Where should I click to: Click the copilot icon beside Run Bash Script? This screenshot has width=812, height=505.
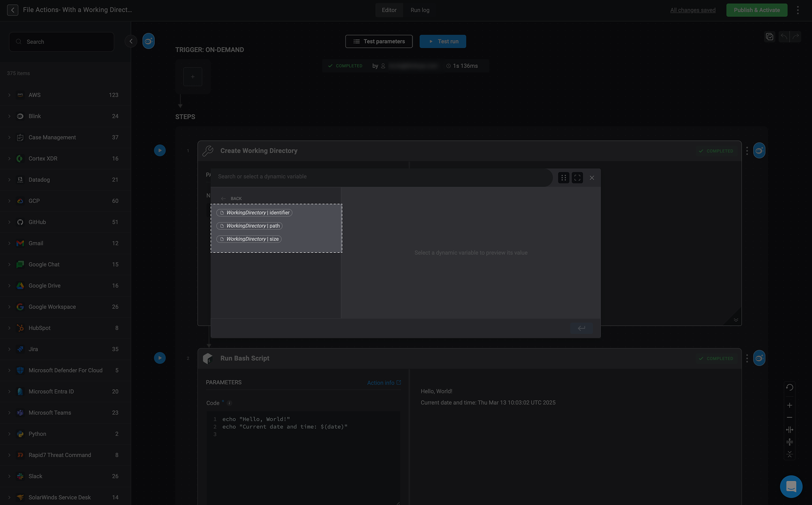point(759,358)
